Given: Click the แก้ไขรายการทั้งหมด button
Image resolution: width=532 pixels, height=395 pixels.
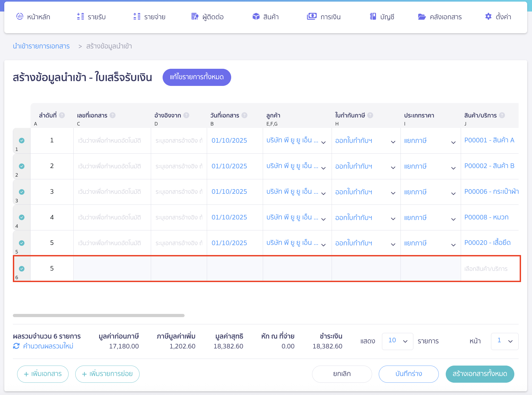Looking at the screenshot, I should [x=197, y=77].
